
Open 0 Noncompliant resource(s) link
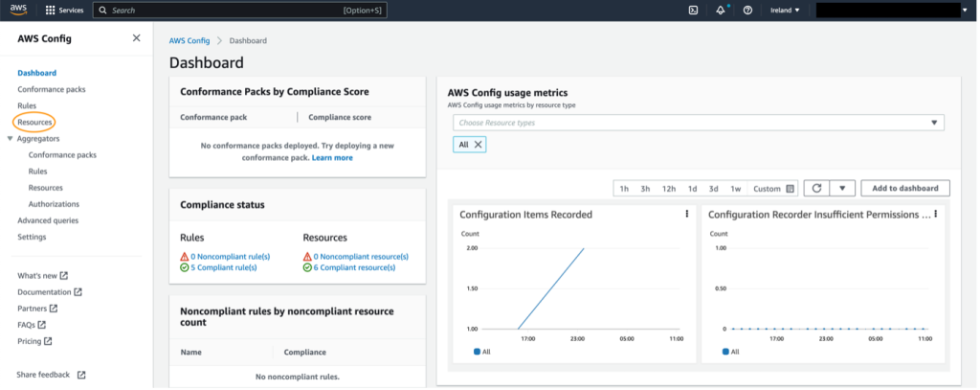(x=361, y=257)
